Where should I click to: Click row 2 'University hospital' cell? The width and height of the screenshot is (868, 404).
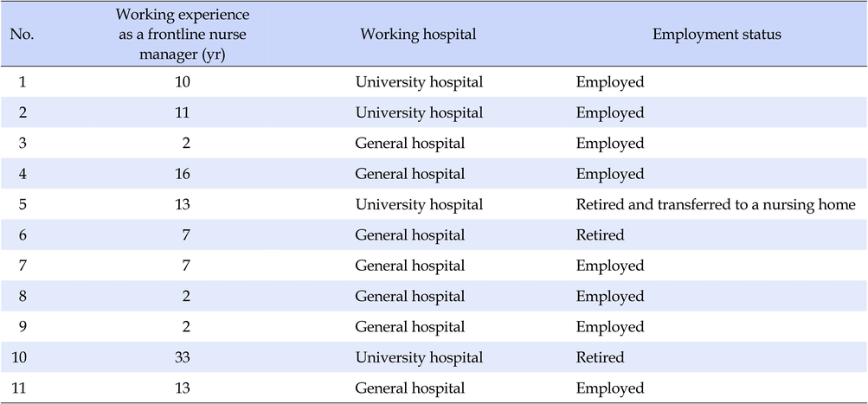tap(419, 113)
